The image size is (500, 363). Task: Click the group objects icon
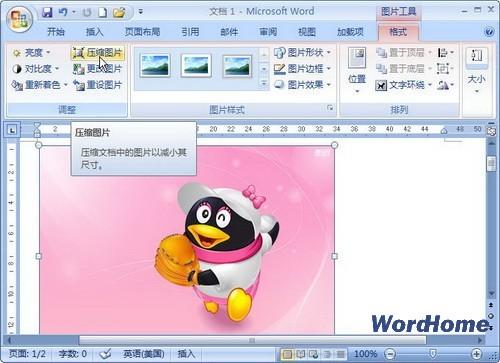pyautogui.click(x=445, y=69)
